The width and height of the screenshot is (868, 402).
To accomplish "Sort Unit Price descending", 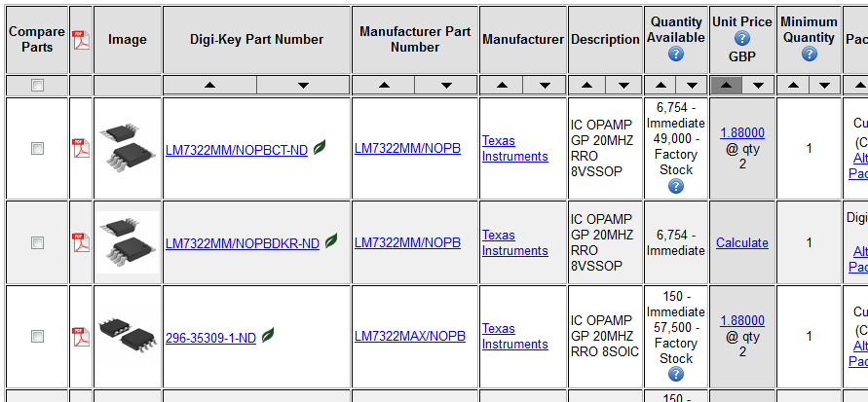I will (758, 85).
